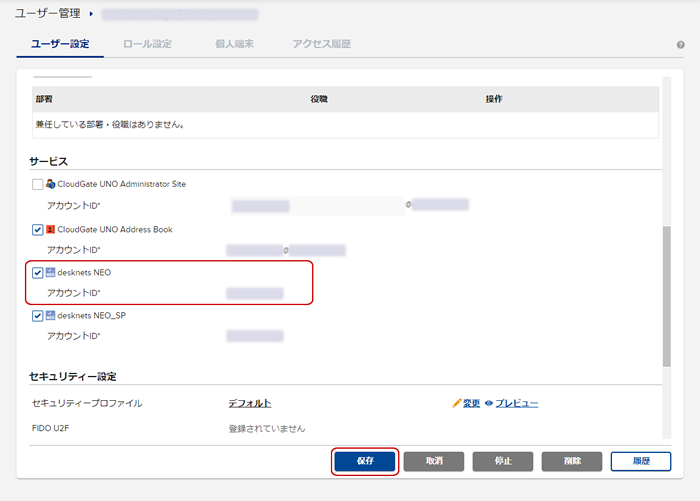Click the CloudGate UNO Administrator Site icon
This screenshot has width=700, height=501.
[x=50, y=184]
